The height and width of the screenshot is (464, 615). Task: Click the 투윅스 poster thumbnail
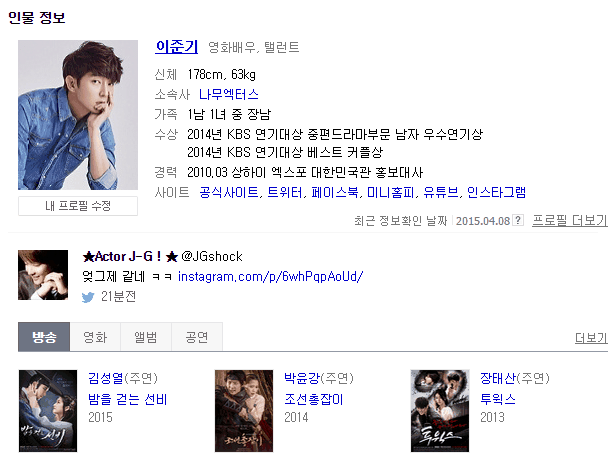440,411
